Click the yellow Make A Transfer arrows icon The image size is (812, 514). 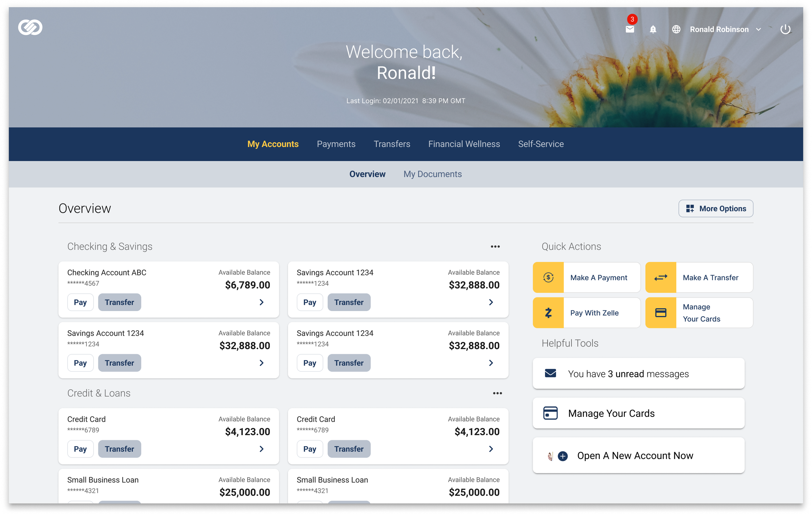661,277
